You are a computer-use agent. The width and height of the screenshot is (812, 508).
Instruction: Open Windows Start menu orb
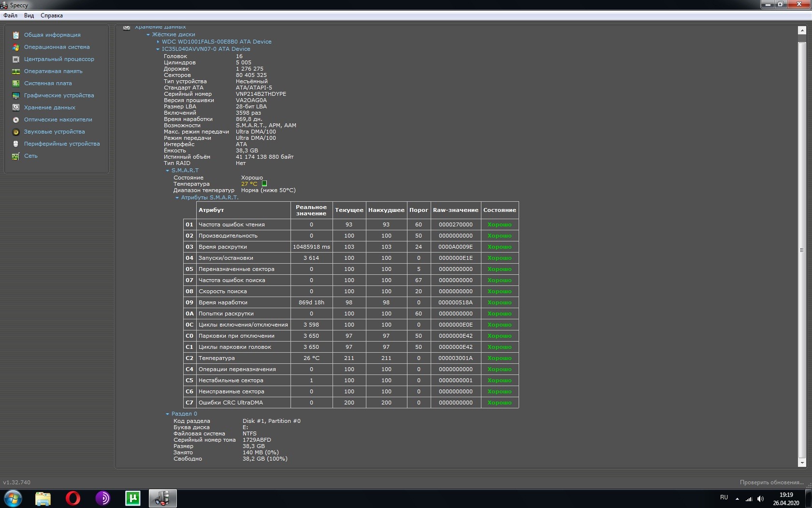click(13, 498)
